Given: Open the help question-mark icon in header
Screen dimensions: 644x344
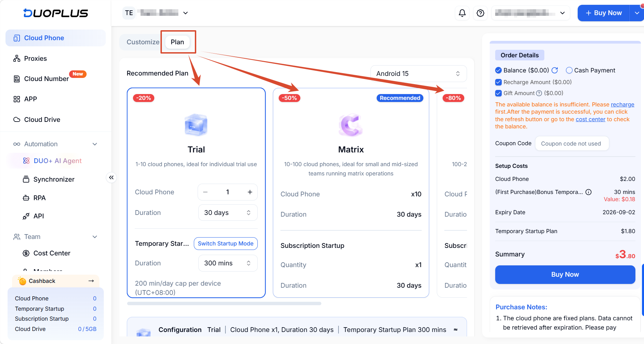Looking at the screenshot, I should (x=480, y=13).
